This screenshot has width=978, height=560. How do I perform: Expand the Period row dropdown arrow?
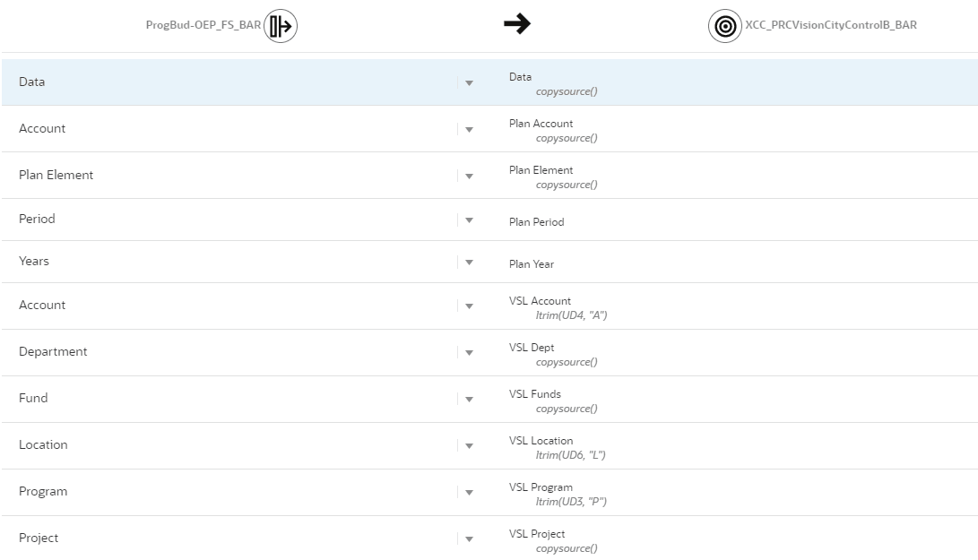point(469,220)
